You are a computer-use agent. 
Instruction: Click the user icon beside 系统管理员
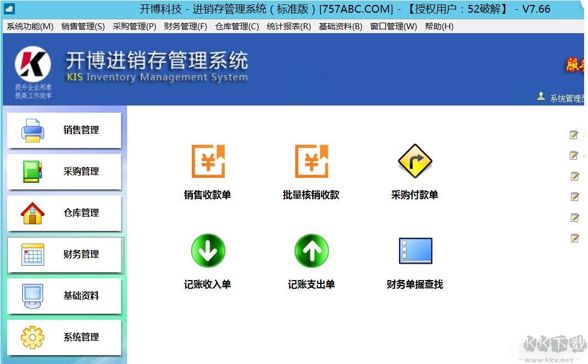[540, 96]
